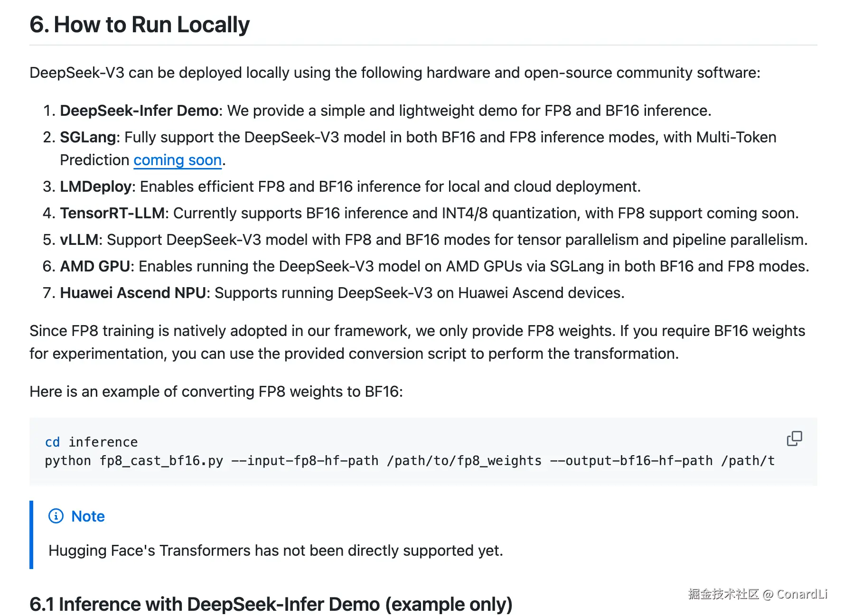
Task: Click the "6. How to Run Locally" heading
Action: (x=140, y=25)
